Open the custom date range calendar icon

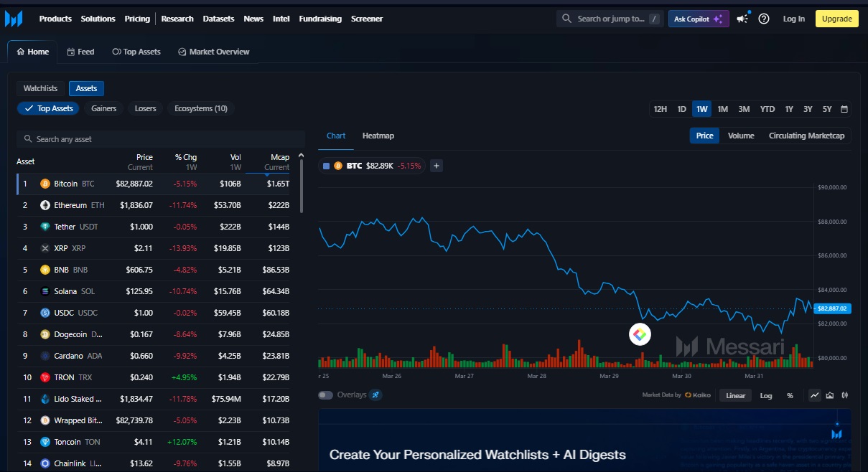click(844, 109)
